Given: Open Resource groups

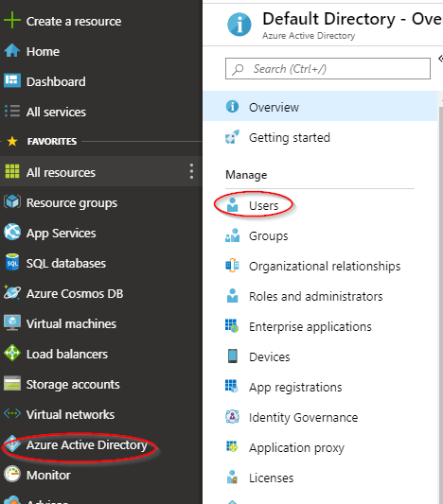Looking at the screenshot, I should 72,202.
